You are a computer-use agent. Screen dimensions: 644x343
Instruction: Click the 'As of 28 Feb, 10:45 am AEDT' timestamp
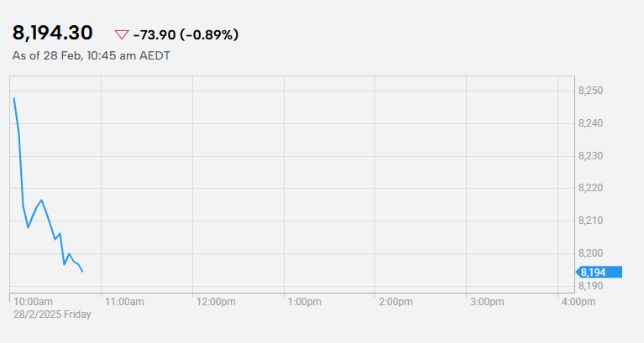(x=92, y=56)
